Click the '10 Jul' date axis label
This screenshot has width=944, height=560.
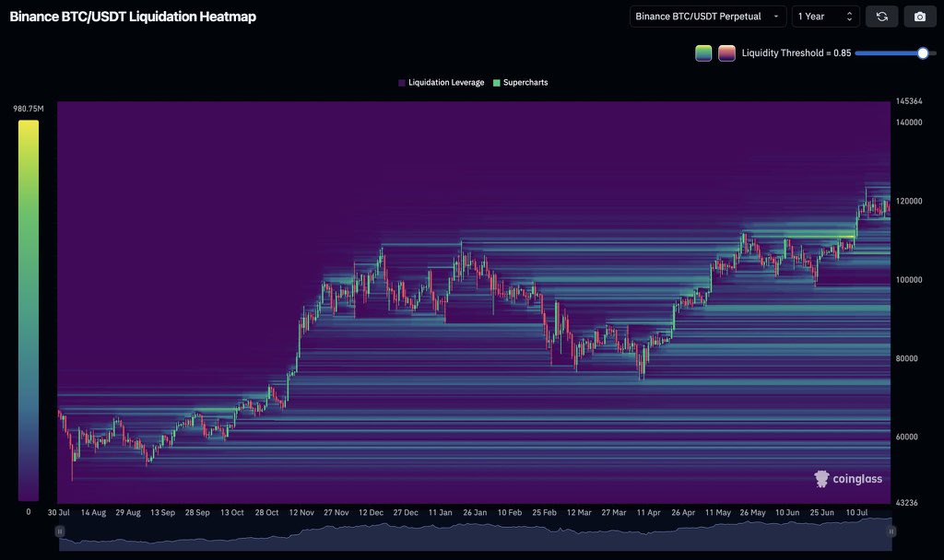point(856,512)
